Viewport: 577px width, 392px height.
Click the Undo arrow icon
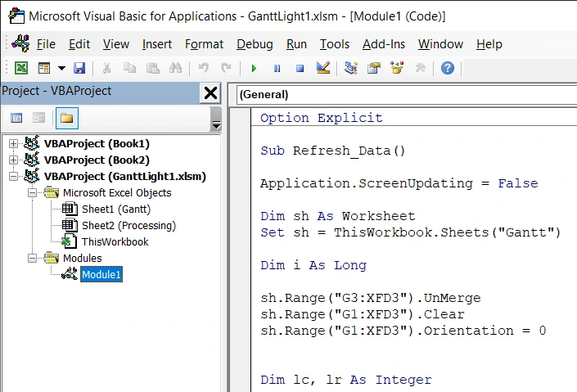point(204,68)
